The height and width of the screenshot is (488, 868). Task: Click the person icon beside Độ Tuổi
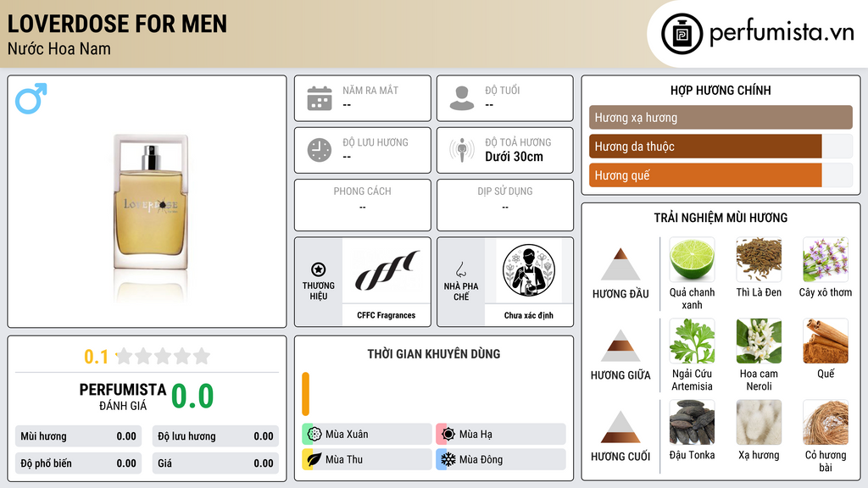[462, 98]
